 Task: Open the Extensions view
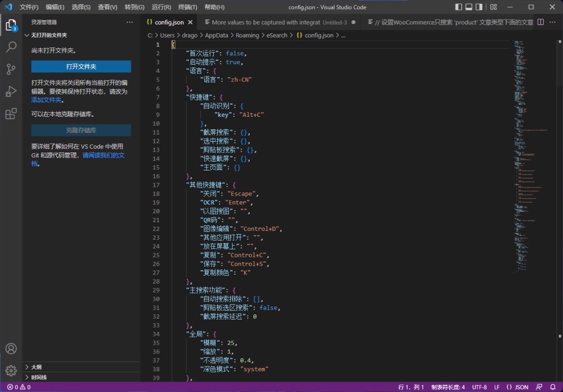coord(11,114)
